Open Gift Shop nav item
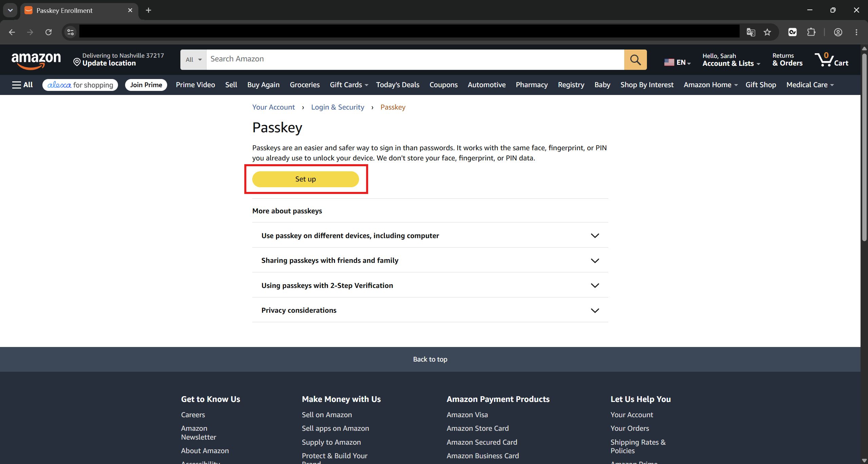The image size is (868, 464). (761, 85)
